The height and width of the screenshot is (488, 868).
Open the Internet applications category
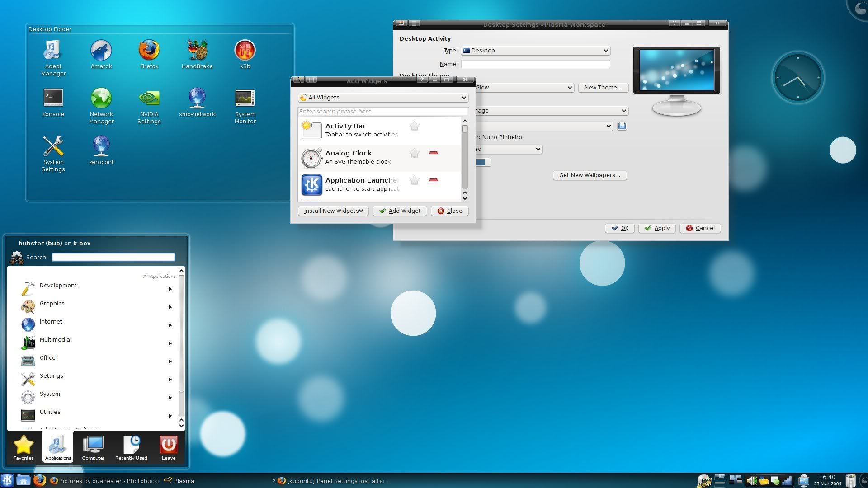pyautogui.click(x=97, y=324)
